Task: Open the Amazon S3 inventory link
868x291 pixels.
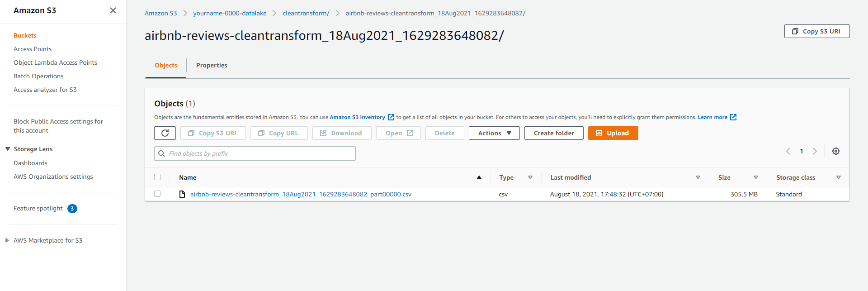Action: 357,117
